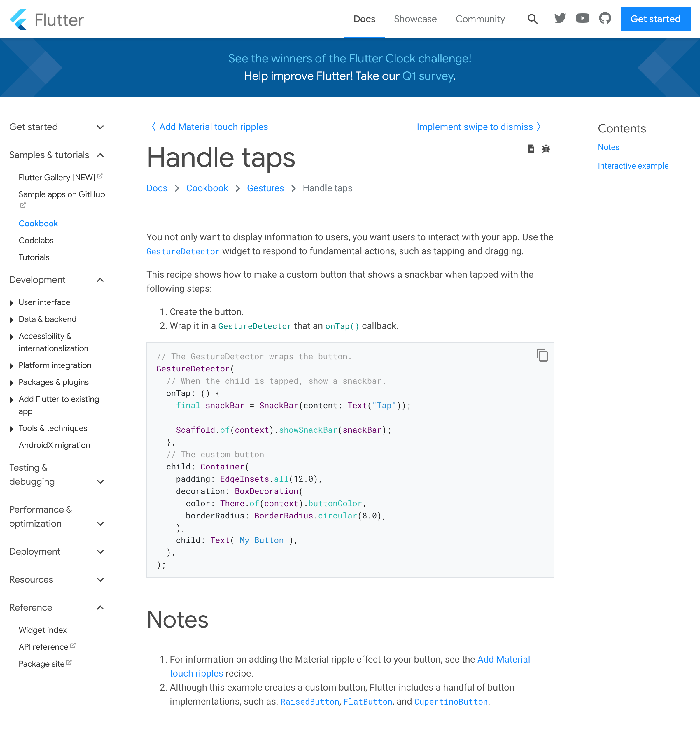This screenshot has height=729, width=700.
Task: Click the bug report icon near title
Action: [x=546, y=148]
